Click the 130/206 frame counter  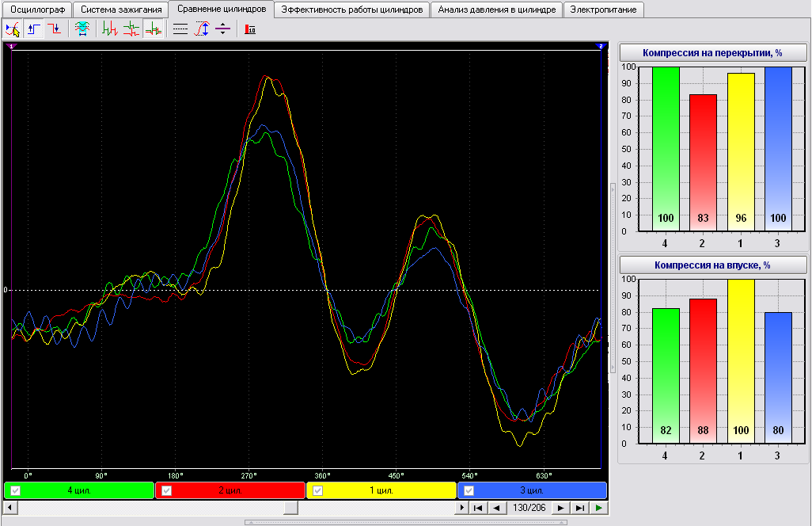pos(529,508)
